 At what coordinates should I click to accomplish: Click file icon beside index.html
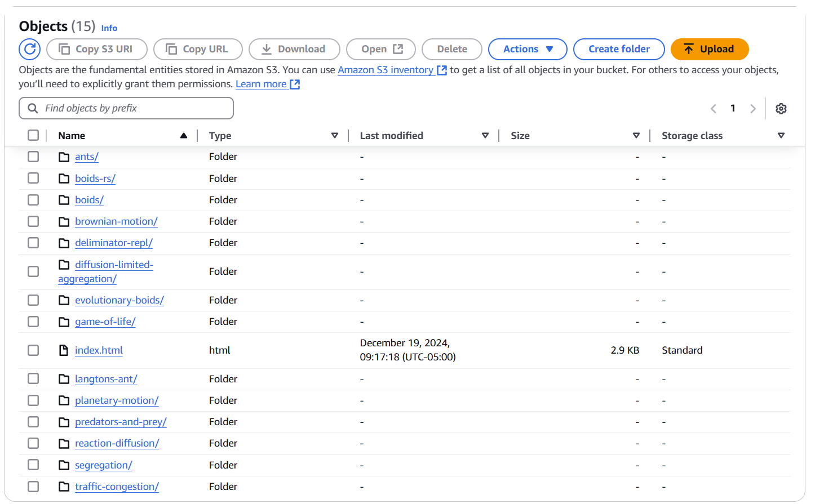[x=64, y=350]
